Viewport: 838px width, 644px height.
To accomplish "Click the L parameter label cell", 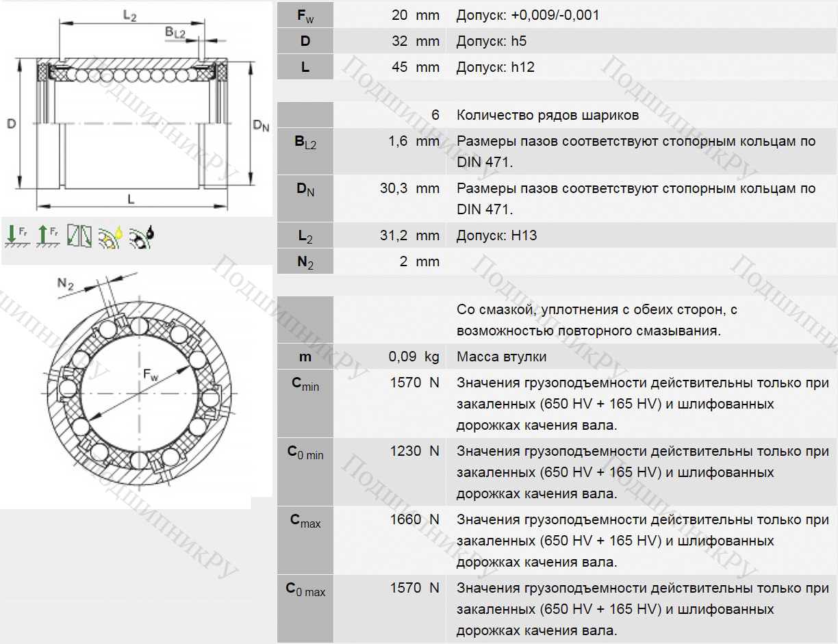I will (x=305, y=67).
